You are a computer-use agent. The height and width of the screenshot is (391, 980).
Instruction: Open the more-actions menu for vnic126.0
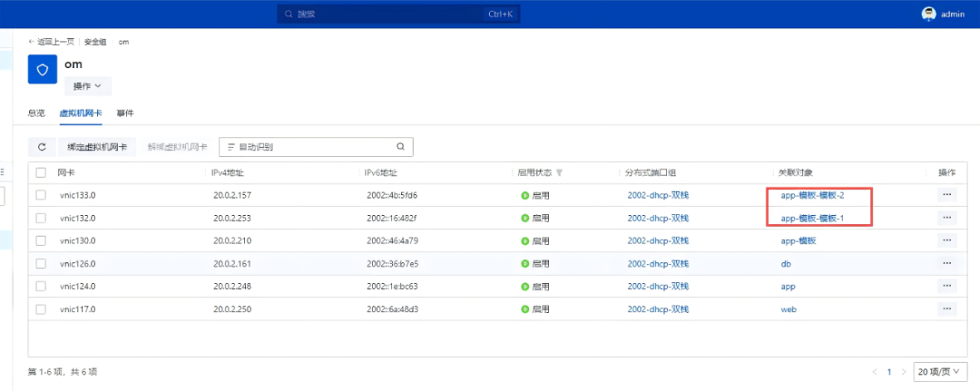pyautogui.click(x=946, y=263)
